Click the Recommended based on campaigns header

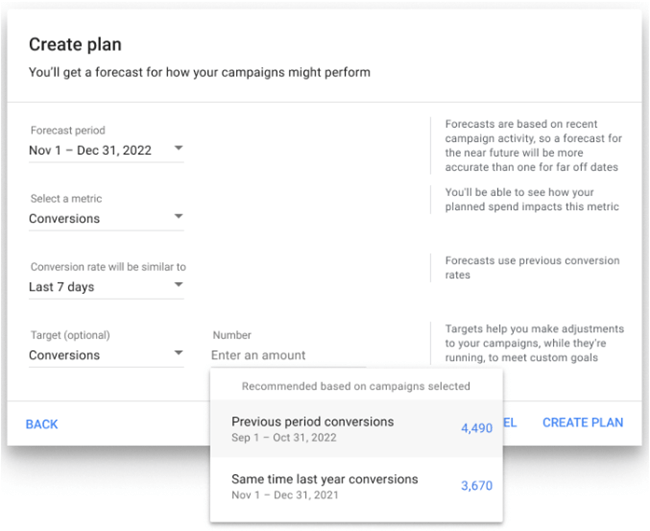click(x=356, y=386)
